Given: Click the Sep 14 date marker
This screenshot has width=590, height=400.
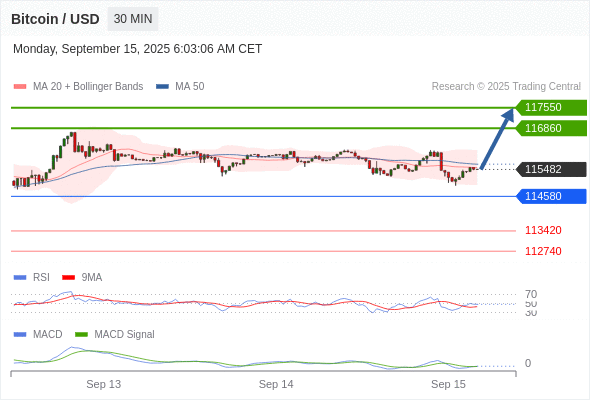Looking at the screenshot, I should 276,384.
